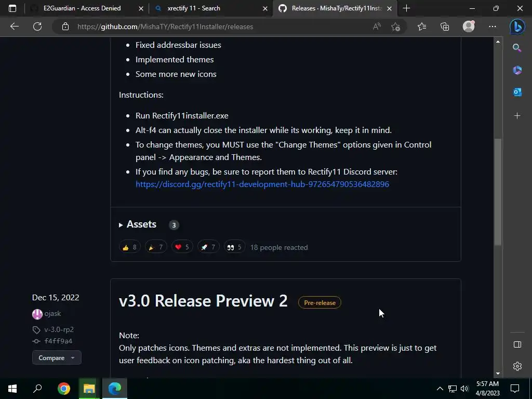Image resolution: width=532 pixels, height=399 pixels.
Task: View site information lock icon
Action: point(65,26)
